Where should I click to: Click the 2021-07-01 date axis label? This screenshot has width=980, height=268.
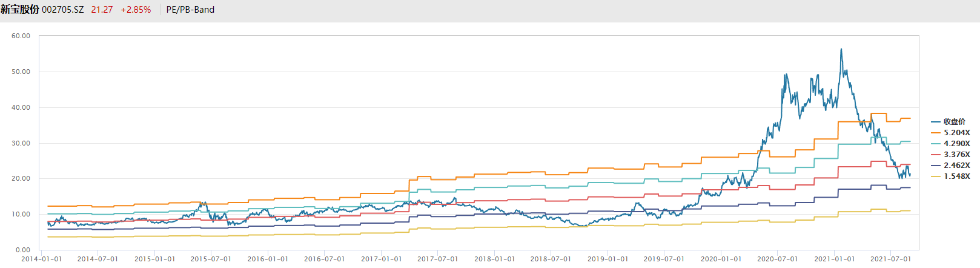coord(890,259)
